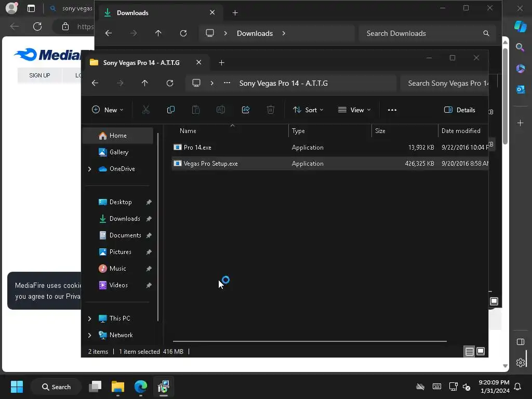Open Home in navigation pane
The height and width of the screenshot is (399, 532).
point(118,136)
